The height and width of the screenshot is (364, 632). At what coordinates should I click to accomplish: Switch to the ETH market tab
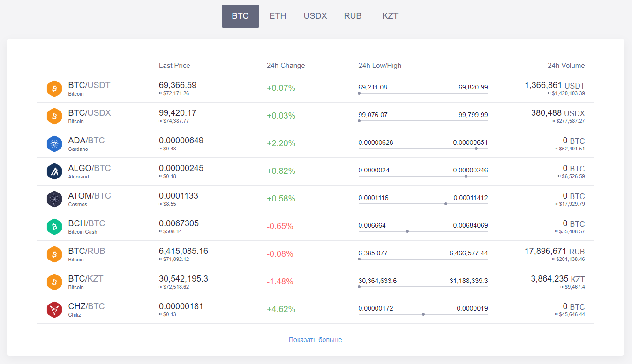click(278, 16)
